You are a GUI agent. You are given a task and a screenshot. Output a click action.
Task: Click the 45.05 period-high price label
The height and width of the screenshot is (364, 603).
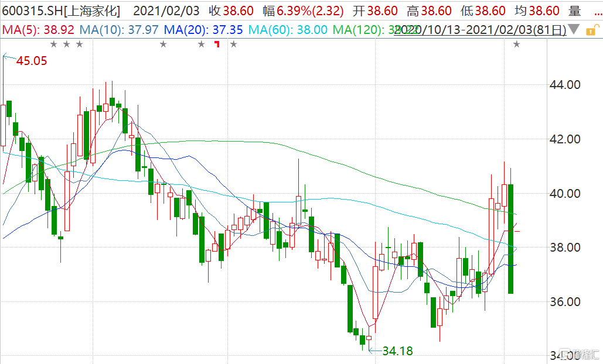[x=32, y=61]
